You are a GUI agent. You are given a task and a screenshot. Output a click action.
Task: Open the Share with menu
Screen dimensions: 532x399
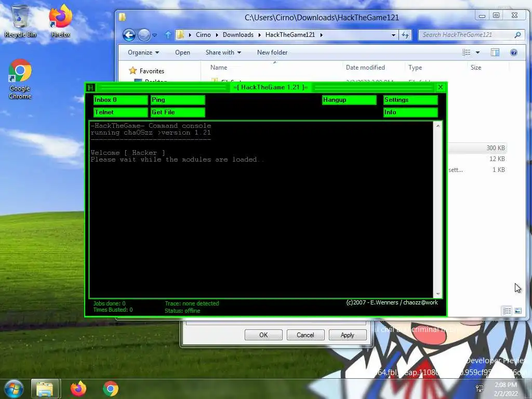tap(223, 52)
